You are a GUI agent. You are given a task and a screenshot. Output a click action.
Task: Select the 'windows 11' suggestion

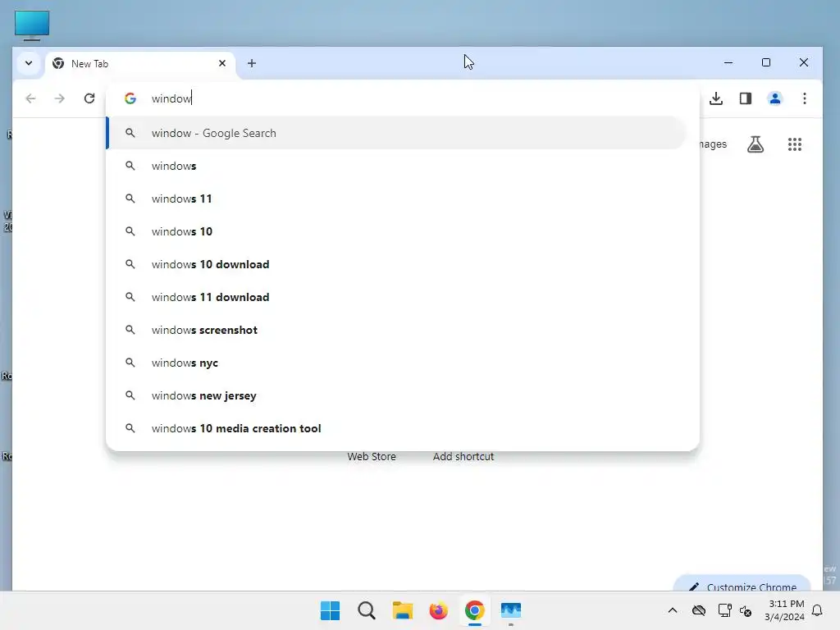396,199
